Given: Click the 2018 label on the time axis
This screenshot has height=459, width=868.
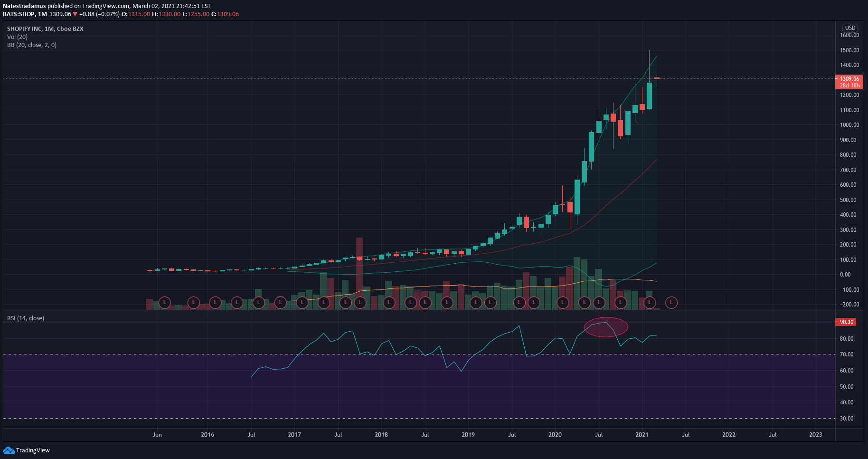Looking at the screenshot, I should (381, 434).
